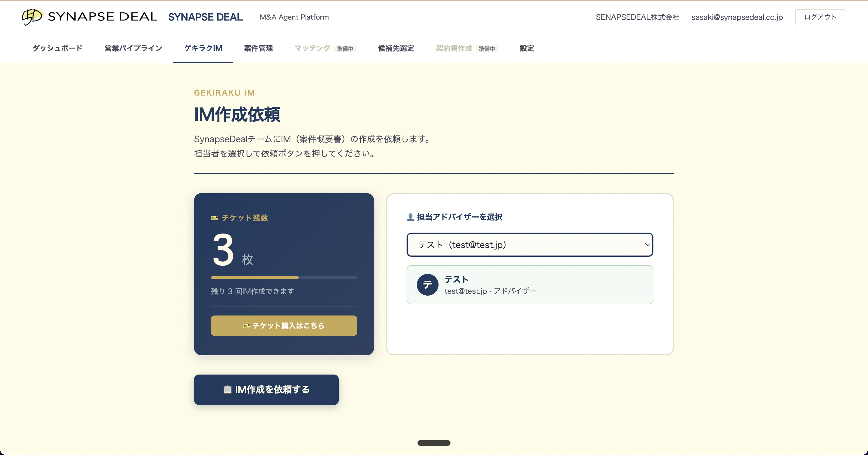Viewport: 868px width, 455px height.
Task: Open the 候補先選定 tab
Action: click(x=396, y=48)
